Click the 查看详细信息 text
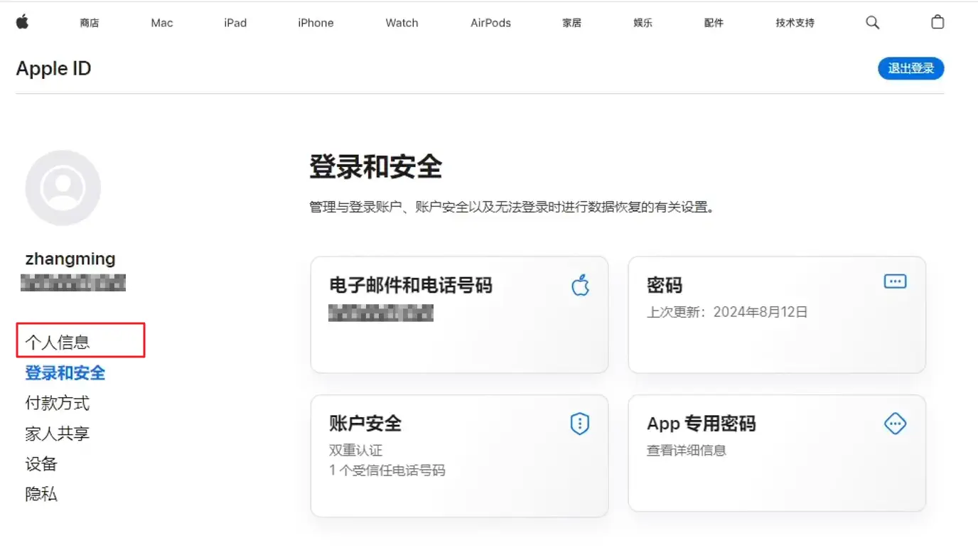 (687, 451)
